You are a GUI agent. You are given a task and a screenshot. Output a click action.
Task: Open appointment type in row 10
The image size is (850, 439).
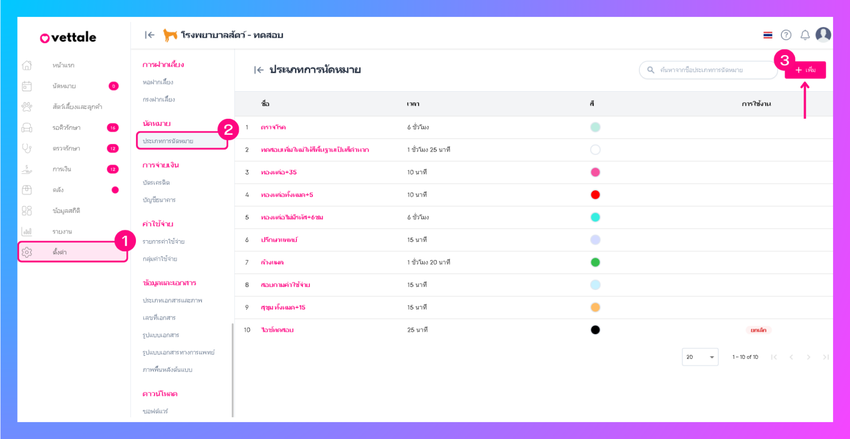[x=277, y=330]
